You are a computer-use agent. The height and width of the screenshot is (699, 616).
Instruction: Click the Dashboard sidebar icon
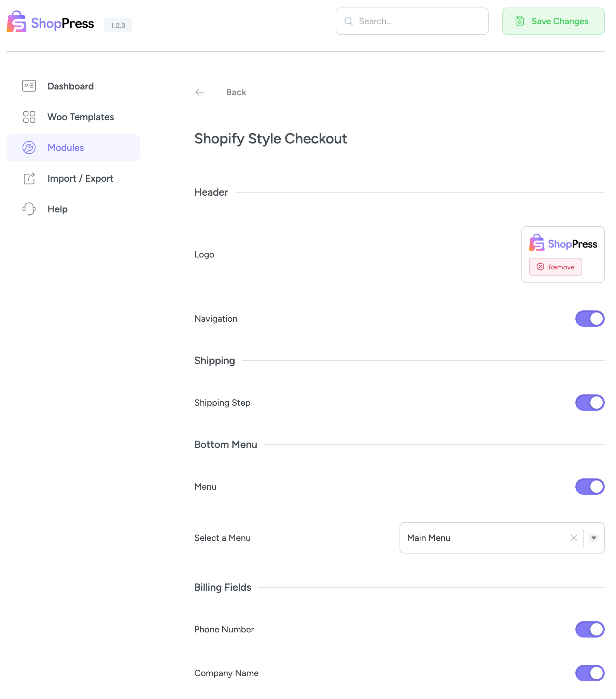point(29,86)
